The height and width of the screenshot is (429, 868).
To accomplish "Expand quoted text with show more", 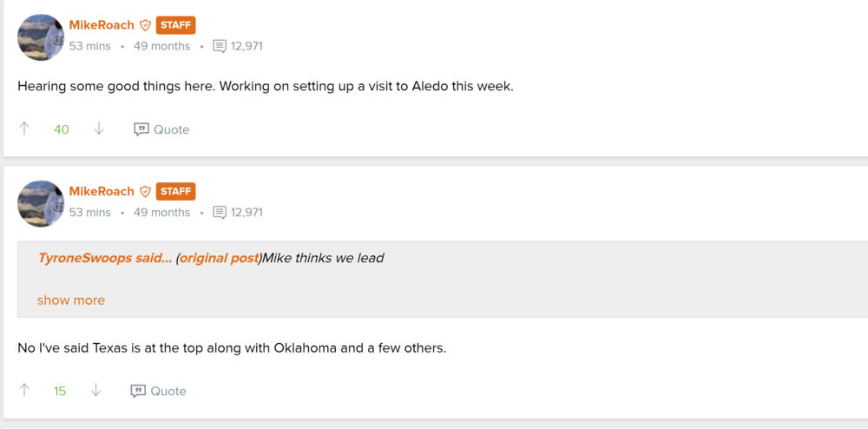I will tap(71, 300).
